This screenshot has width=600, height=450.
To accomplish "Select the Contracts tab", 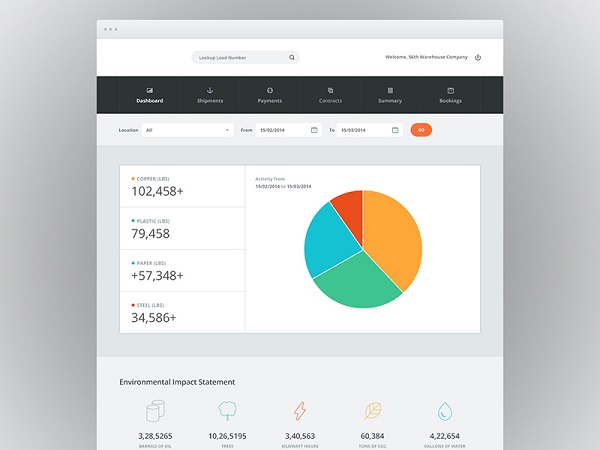I will pyautogui.click(x=330, y=96).
